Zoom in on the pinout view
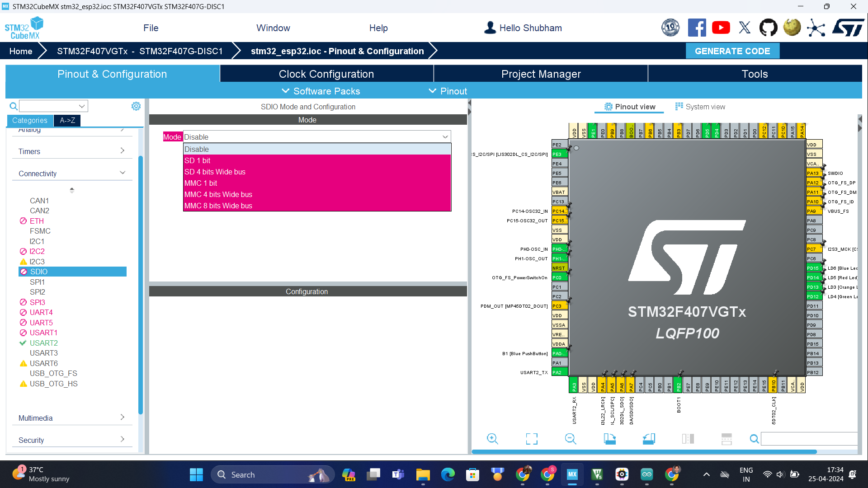The image size is (868, 488). point(493,438)
